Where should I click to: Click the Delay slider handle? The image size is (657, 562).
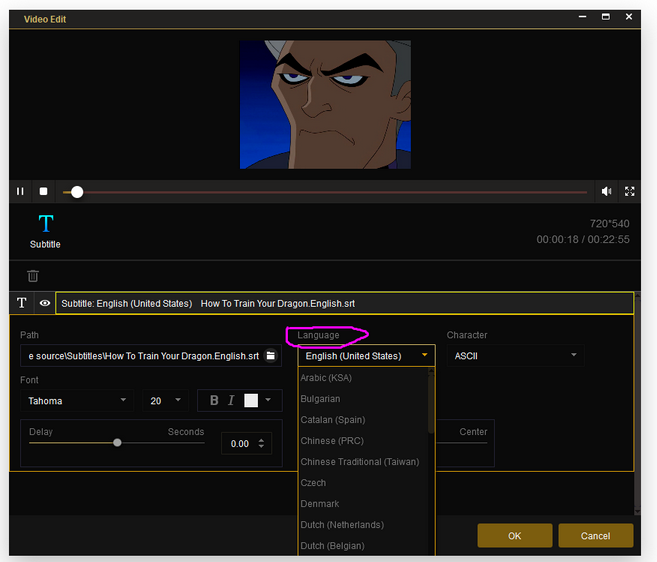click(117, 443)
